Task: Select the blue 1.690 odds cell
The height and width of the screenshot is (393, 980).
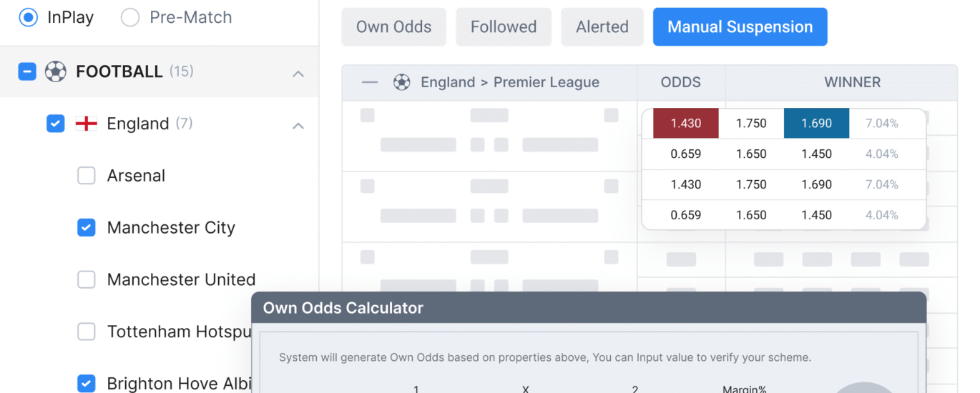Action: pyautogui.click(x=816, y=124)
